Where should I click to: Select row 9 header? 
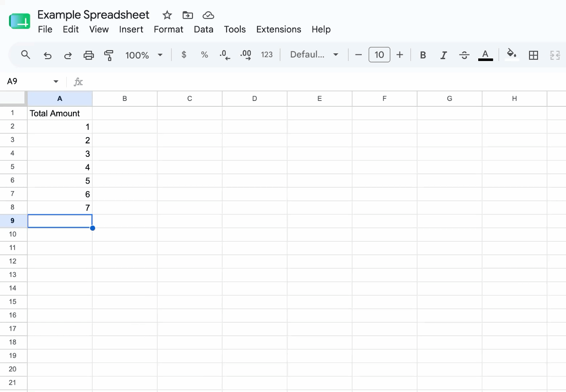click(x=13, y=221)
